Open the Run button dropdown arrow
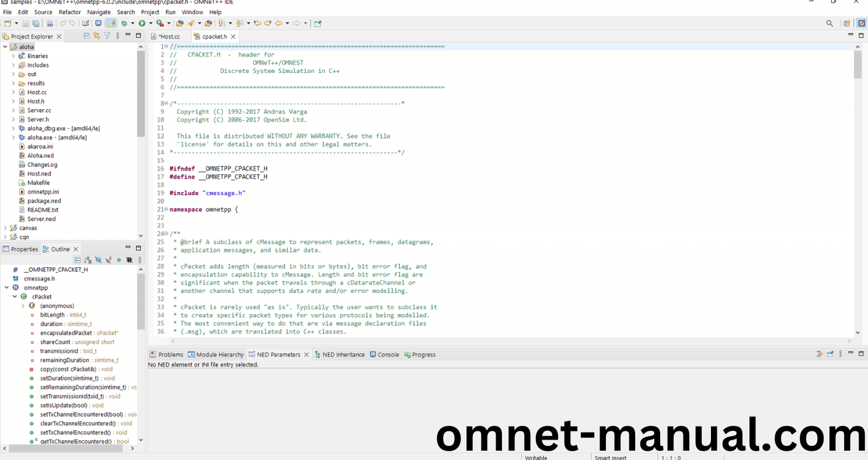Image resolution: width=868 pixels, height=460 pixels. coord(150,23)
